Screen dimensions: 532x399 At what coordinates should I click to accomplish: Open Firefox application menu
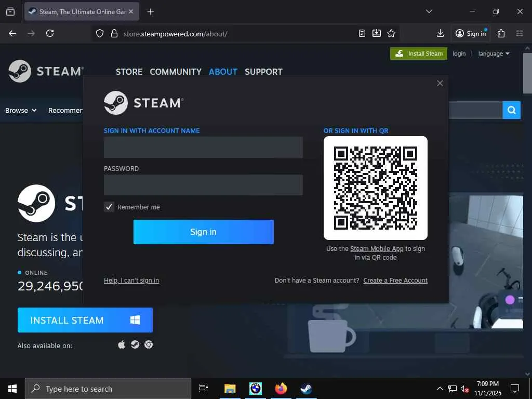519,33
